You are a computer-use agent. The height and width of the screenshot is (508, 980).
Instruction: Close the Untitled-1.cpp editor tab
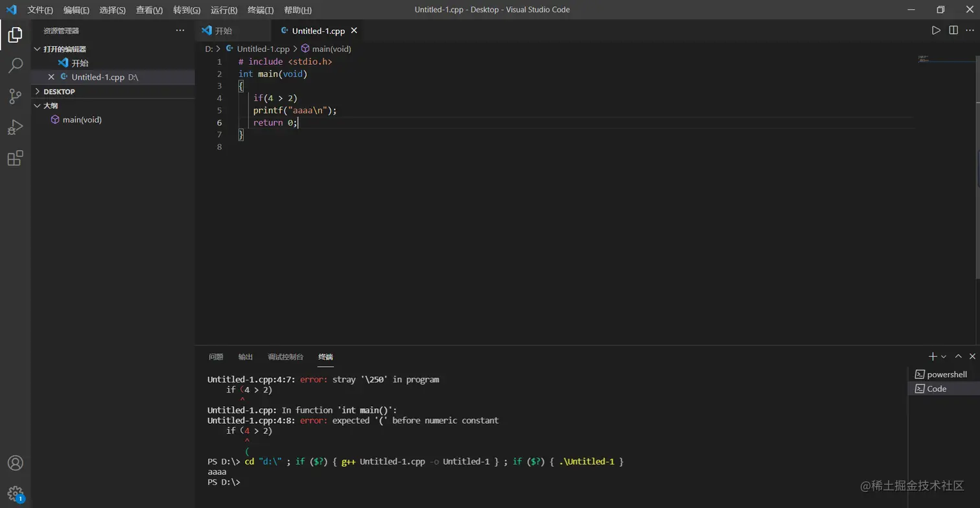[x=354, y=30]
